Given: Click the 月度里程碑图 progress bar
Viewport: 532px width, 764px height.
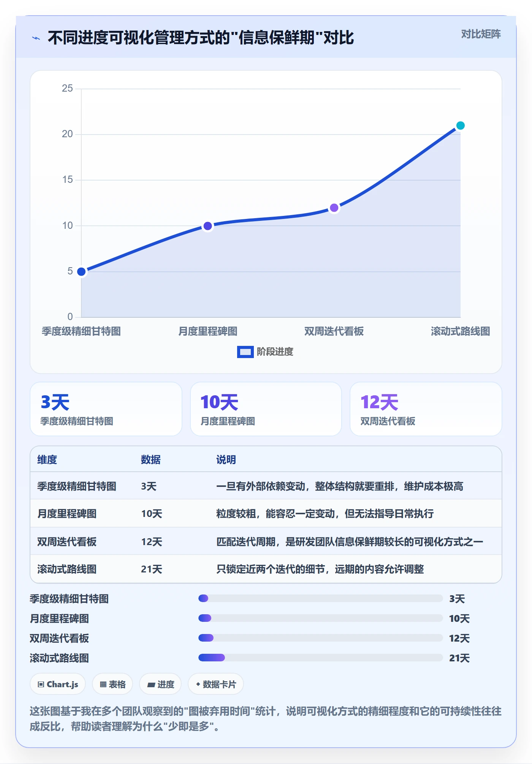Looking at the screenshot, I should pyautogui.click(x=320, y=618).
